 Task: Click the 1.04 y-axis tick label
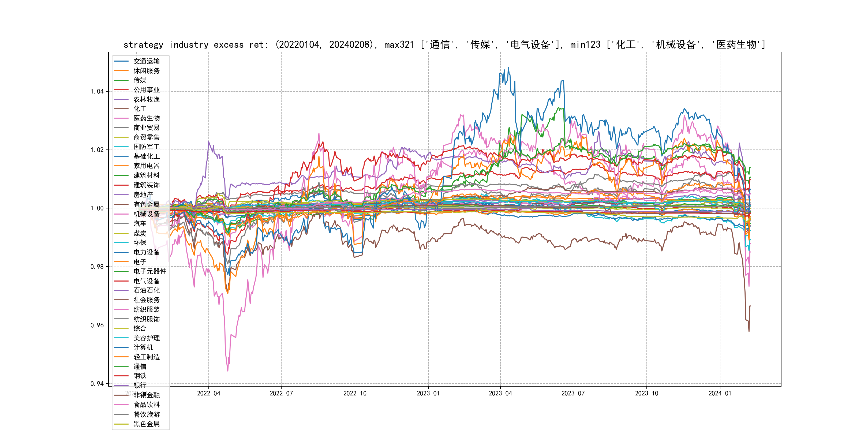click(x=97, y=91)
